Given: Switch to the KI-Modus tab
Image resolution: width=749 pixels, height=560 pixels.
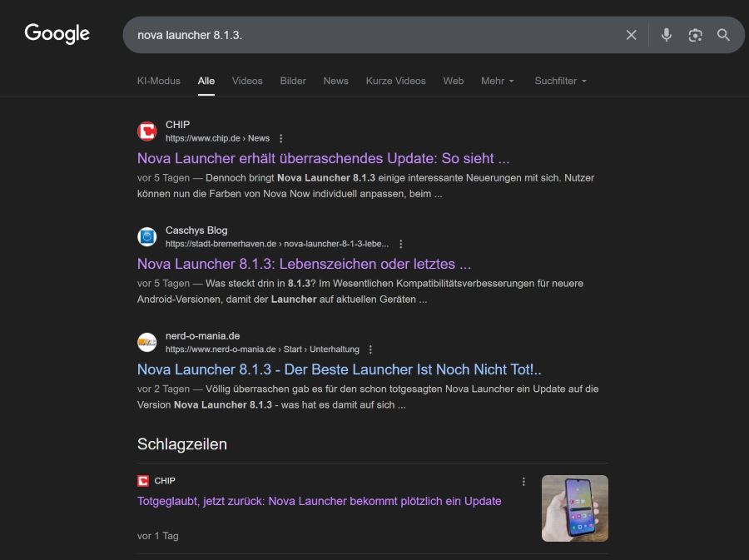Looking at the screenshot, I should [x=158, y=81].
